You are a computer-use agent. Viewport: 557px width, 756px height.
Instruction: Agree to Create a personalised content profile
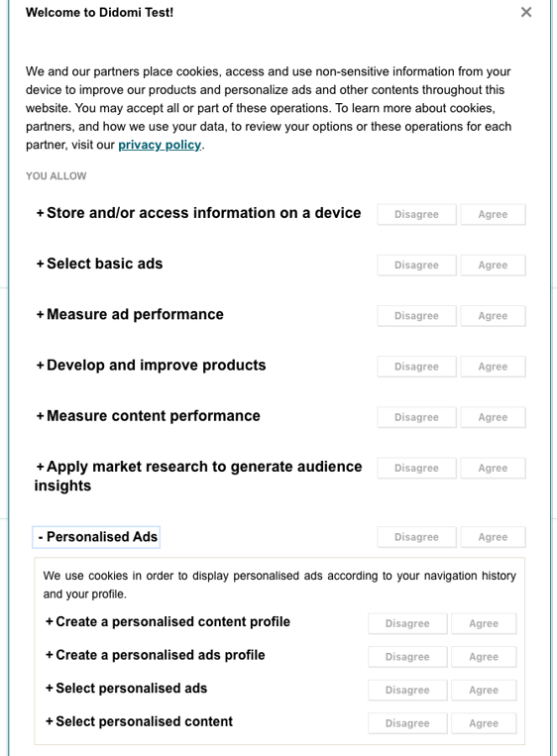click(484, 623)
